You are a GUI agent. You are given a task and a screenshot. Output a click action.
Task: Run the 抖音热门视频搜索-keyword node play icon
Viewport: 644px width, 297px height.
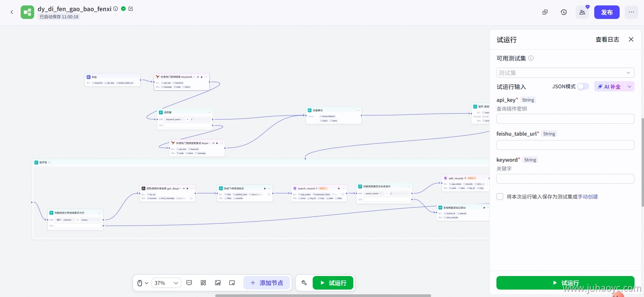202,77
